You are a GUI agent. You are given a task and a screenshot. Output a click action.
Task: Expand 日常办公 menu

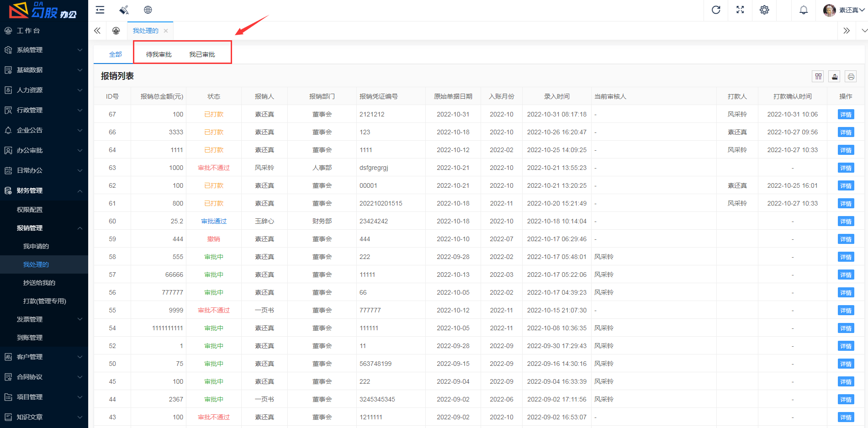[x=44, y=170]
